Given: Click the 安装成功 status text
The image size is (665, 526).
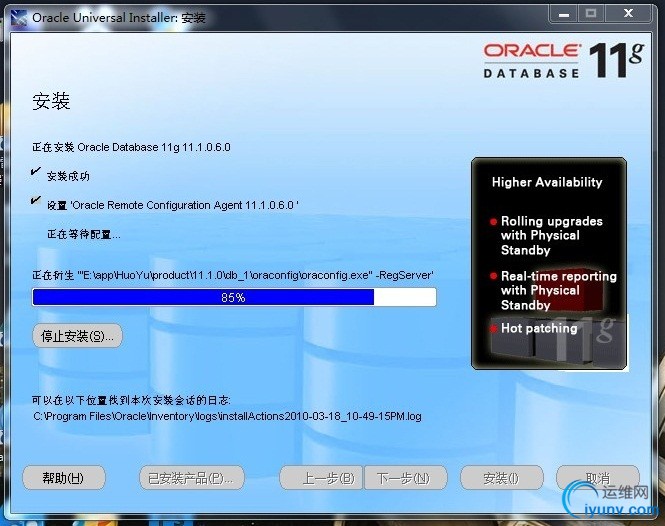Looking at the screenshot, I should 68,176.
